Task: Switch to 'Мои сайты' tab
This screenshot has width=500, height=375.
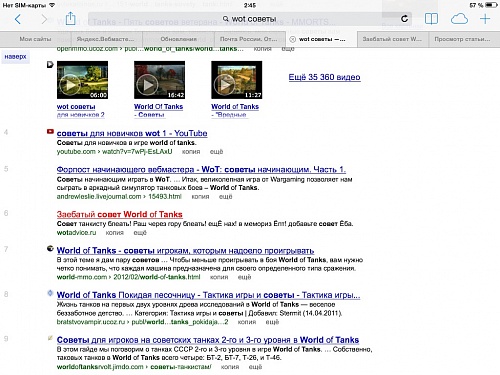Action: click(x=35, y=39)
